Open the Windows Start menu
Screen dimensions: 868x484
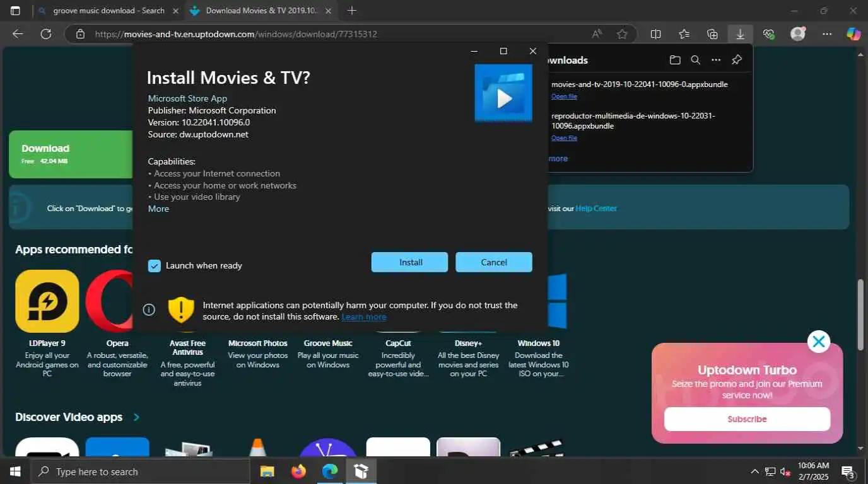(x=15, y=471)
